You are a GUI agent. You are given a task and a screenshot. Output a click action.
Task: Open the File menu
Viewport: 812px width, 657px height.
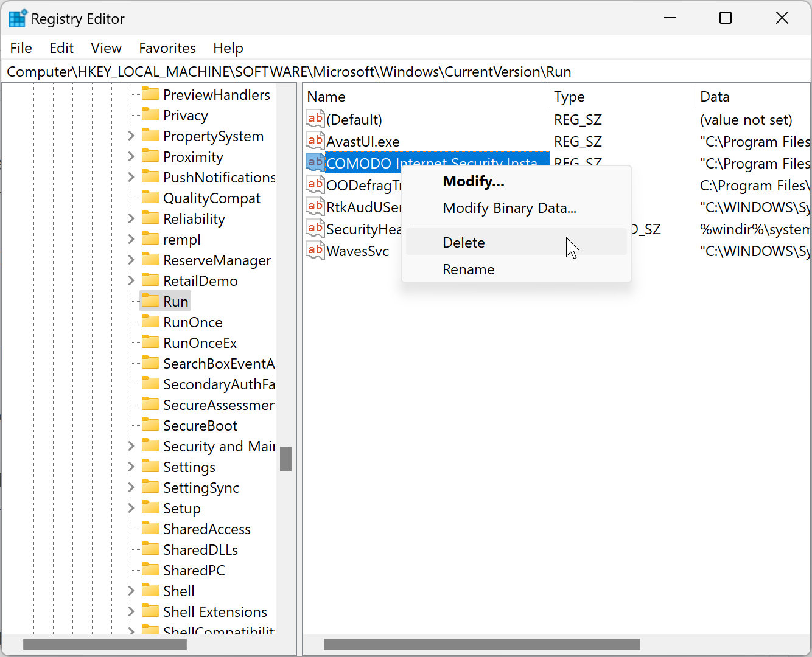[x=21, y=48]
